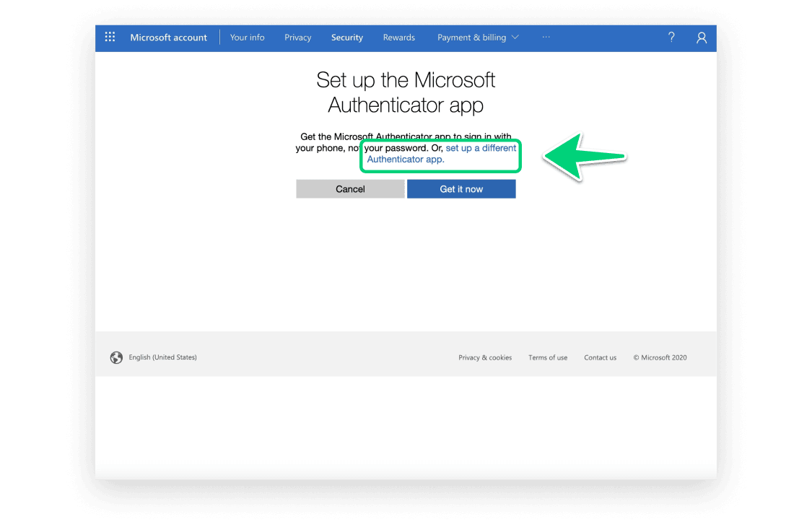Click the Set up Authenticator app heading

pos(406,92)
